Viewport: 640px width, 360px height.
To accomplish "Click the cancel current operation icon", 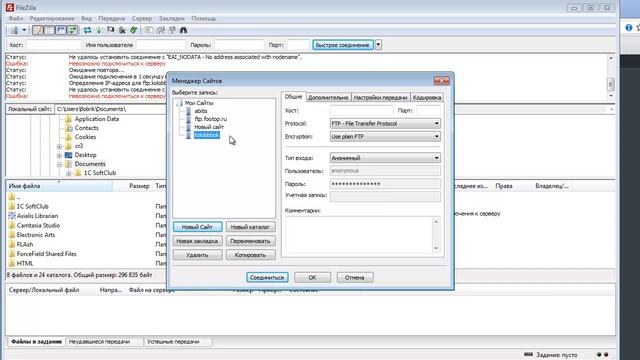I will click(x=111, y=30).
